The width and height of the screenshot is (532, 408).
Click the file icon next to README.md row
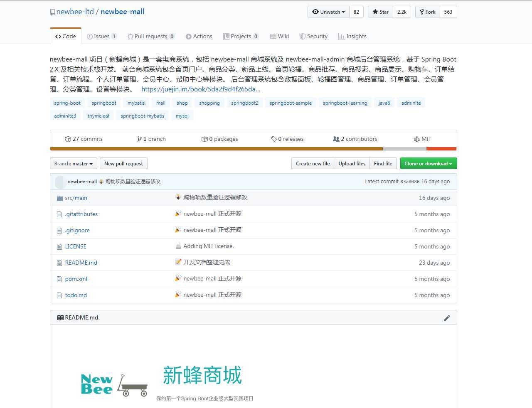(59, 263)
